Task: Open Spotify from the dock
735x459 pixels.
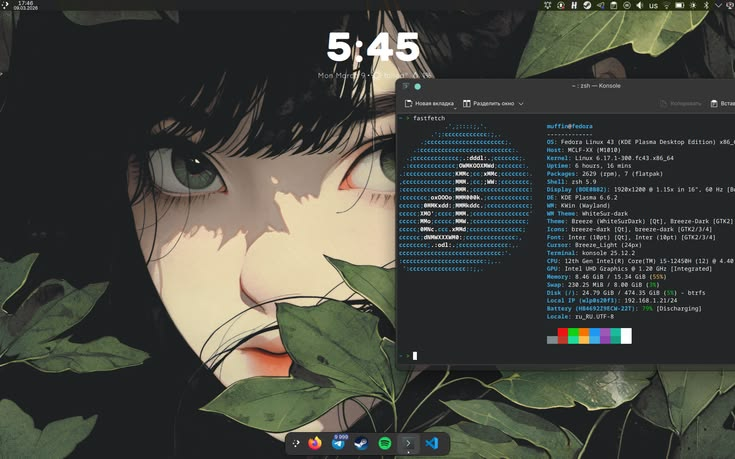Action: [x=385, y=443]
